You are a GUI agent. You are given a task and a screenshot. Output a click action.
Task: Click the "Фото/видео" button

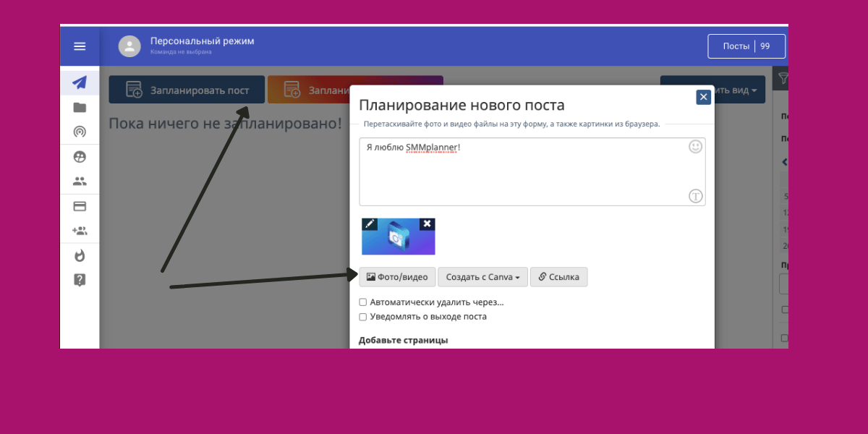[x=397, y=277]
